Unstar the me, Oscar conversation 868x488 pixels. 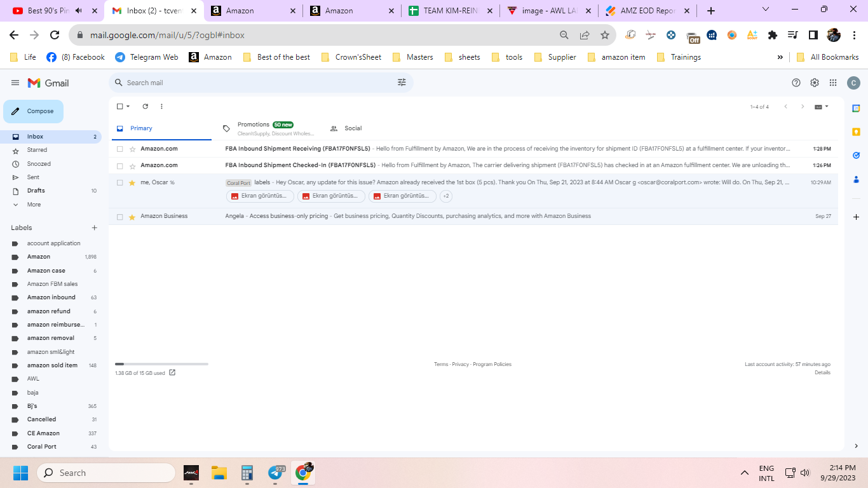click(132, 182)
